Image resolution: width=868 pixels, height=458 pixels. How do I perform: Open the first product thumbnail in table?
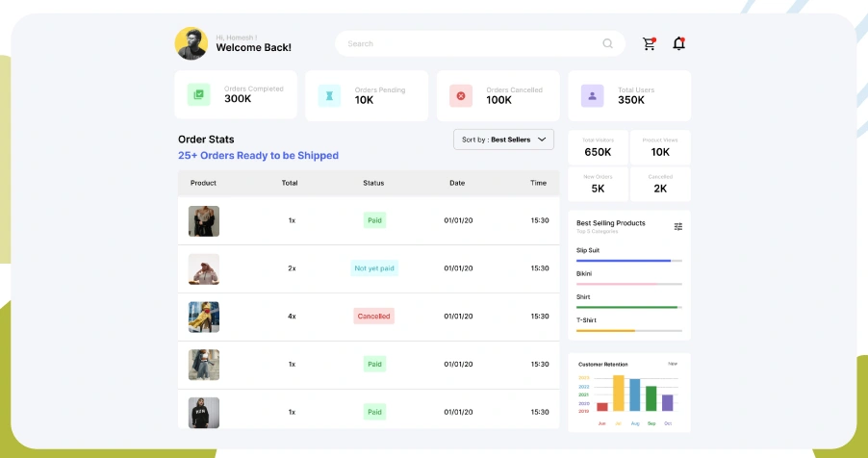[x=204, y=221]
